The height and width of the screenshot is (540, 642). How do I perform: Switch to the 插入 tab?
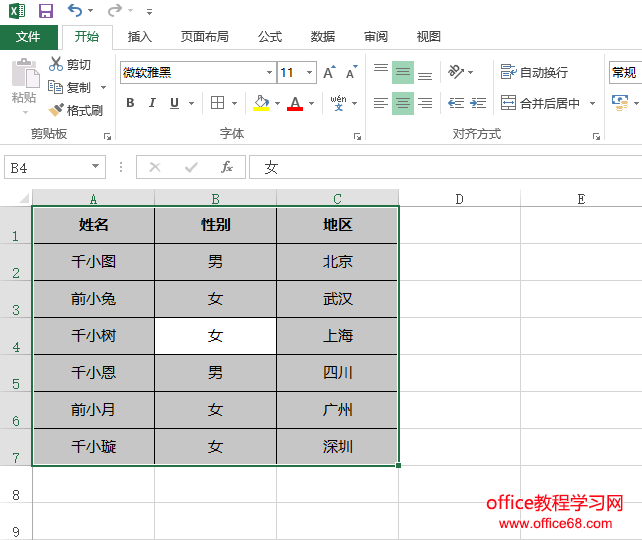(140, 37)
